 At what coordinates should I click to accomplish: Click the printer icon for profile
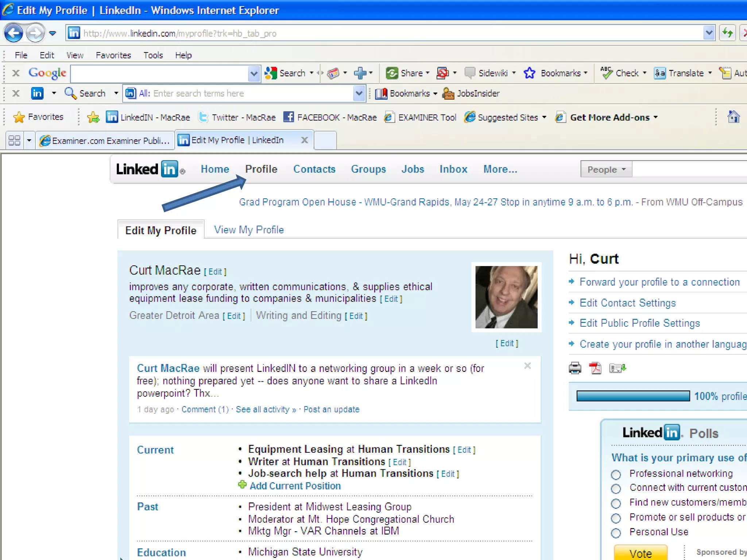tap(575, 368)
